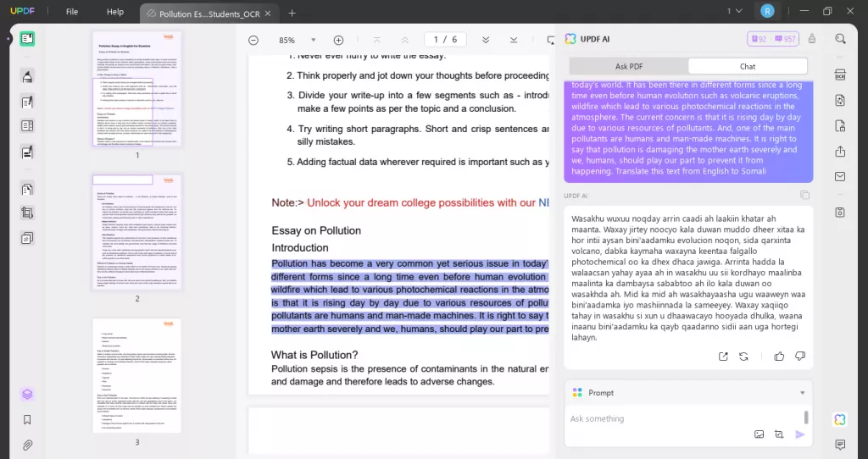Open the user account avatar R

(766, 11)
